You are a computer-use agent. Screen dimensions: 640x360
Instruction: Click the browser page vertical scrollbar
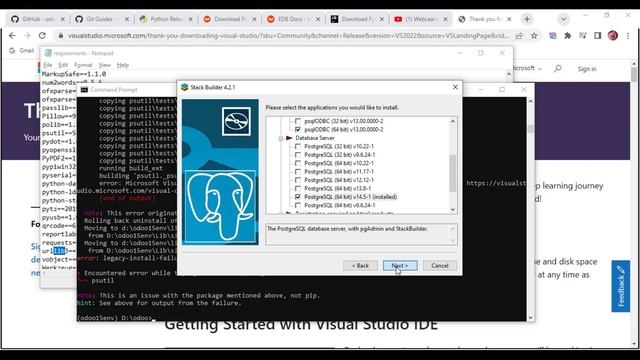pyautogui.click(x=634, y=204)
